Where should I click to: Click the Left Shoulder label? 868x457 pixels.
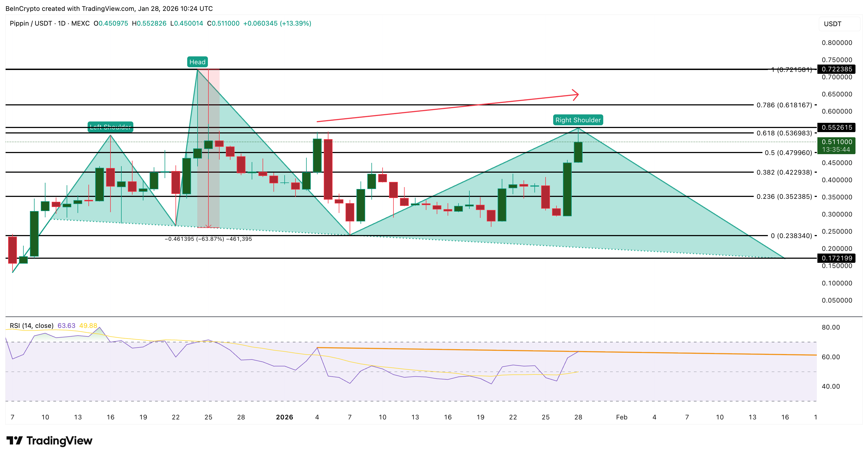point(111,127)
